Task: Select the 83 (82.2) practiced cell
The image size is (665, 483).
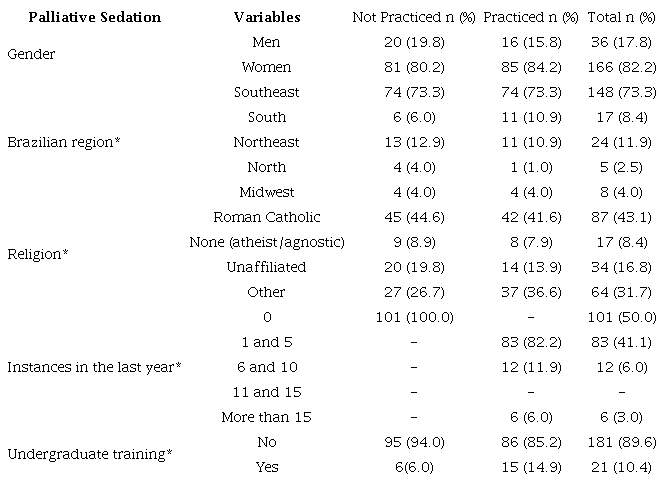Action: pyautogui.click(x=531, y=342)
